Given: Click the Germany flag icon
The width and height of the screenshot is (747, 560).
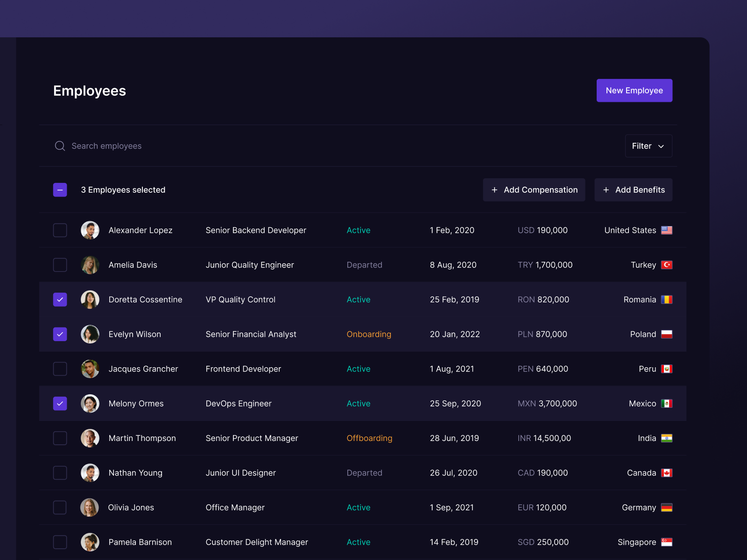Looking at the screenshot, I should pyautogui.click(x=667, y=508).
